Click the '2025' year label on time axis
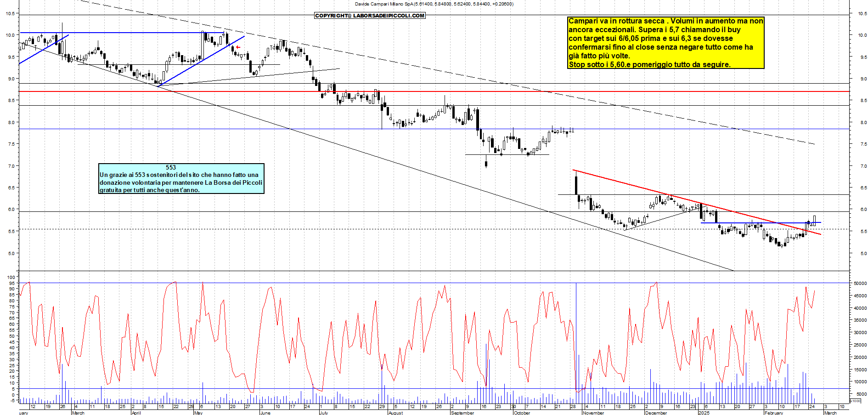The height and width of the screenshot is (415, 868). 704,413
